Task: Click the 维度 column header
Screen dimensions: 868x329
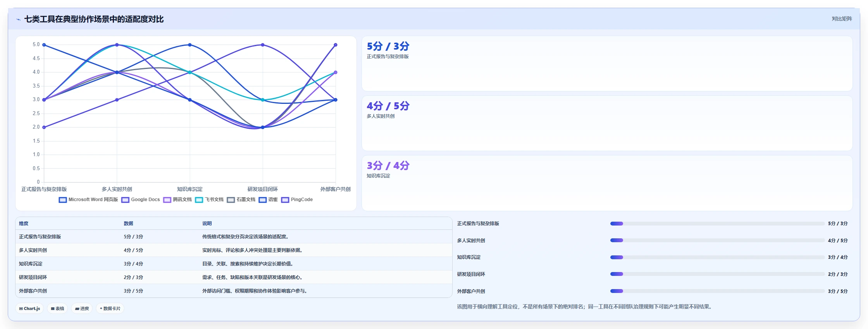Action: (x=24, y=224)
